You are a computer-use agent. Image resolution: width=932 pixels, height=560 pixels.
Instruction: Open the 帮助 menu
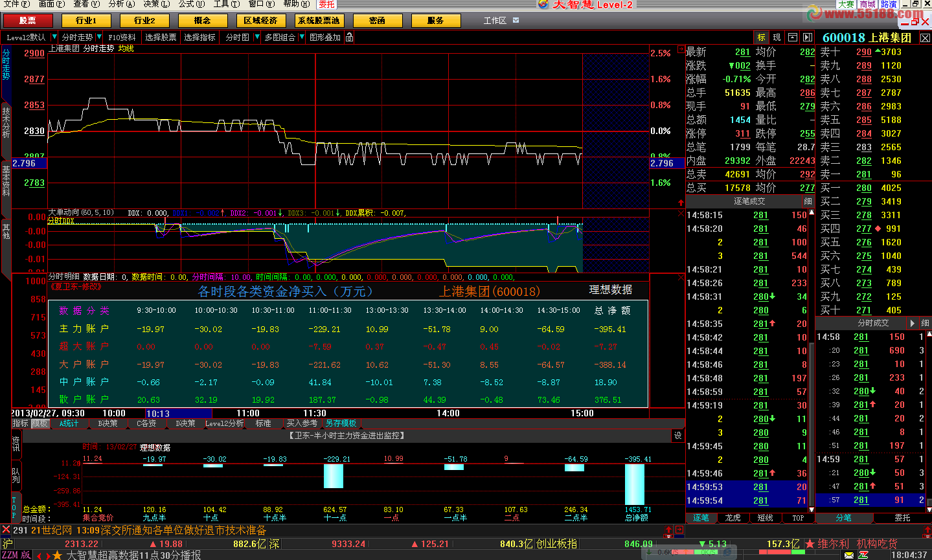coord(297,4)
